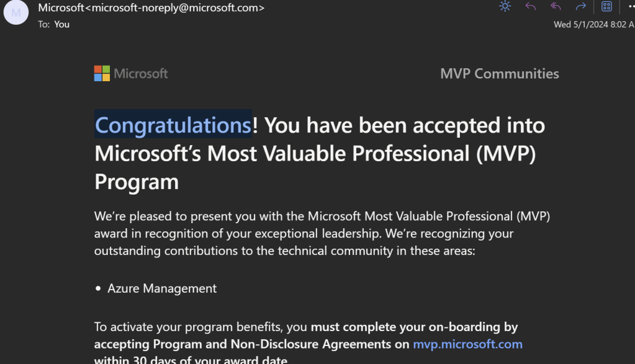Click the Reply All double-arrow icon
This screenshot has height=364, width=635.
coord(556,7)
